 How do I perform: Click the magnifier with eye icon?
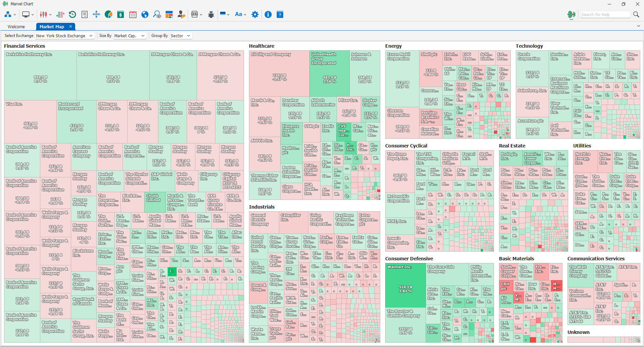click(x=157, y=14)
